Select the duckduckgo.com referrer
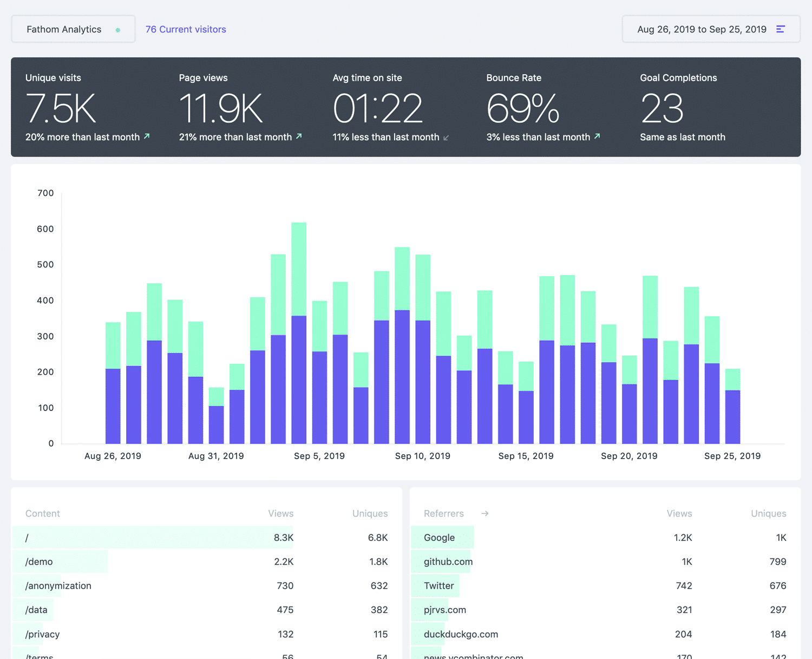This screenshot has width=812, height=659. (461, 634)
